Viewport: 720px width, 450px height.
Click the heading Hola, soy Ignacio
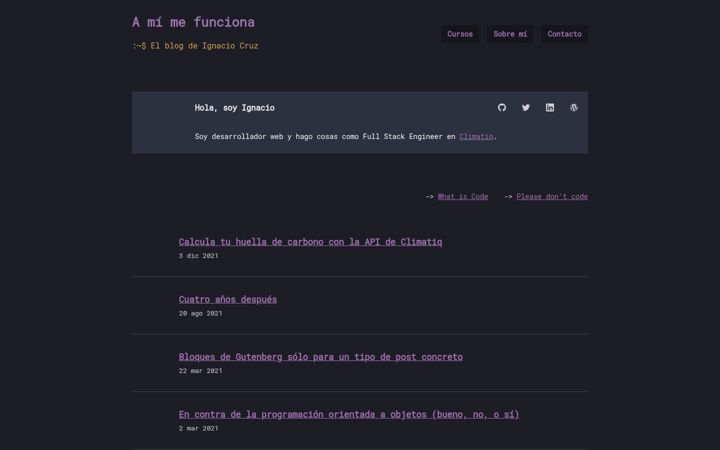(x=235, y=108)
